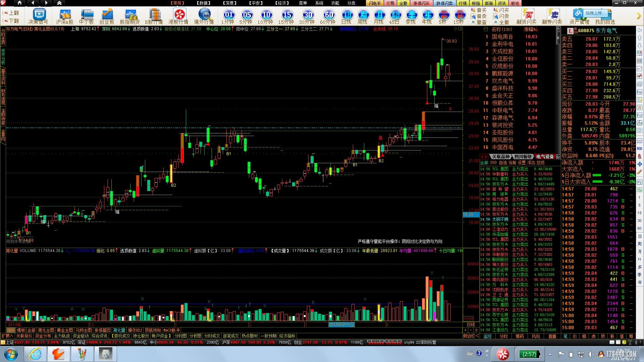Screen dimensions: 644x362
Task: Open 分时 tab in bottom right
Action: 504,336
